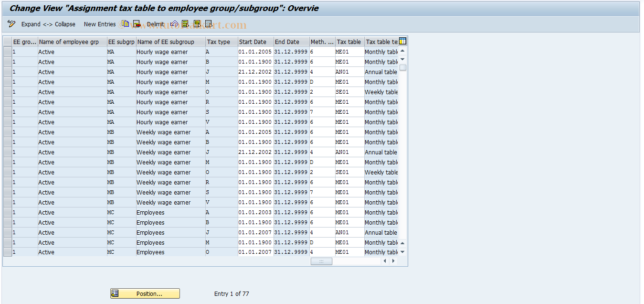Select row of Hourly wage earner tax type J
Image resolution: width=644 pixels, height=304 pixels.
coord(8,72)
